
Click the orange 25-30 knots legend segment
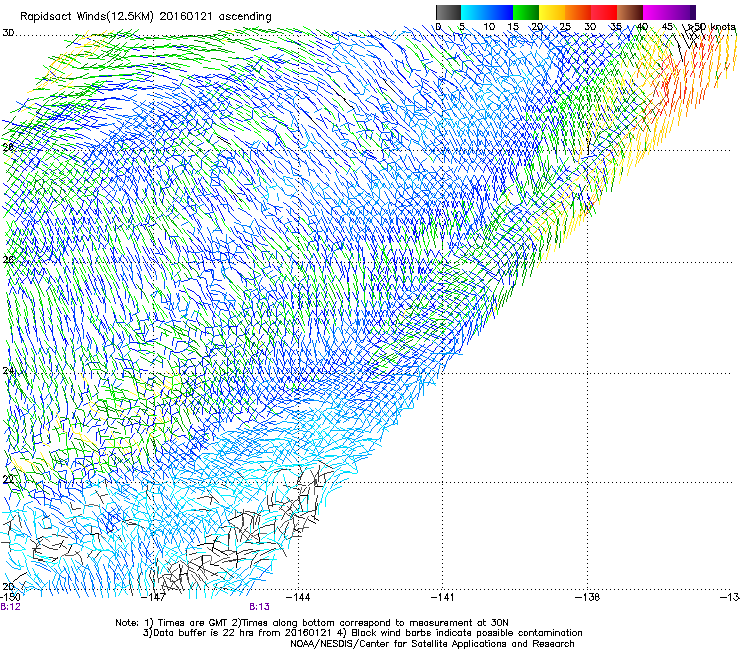578,12
